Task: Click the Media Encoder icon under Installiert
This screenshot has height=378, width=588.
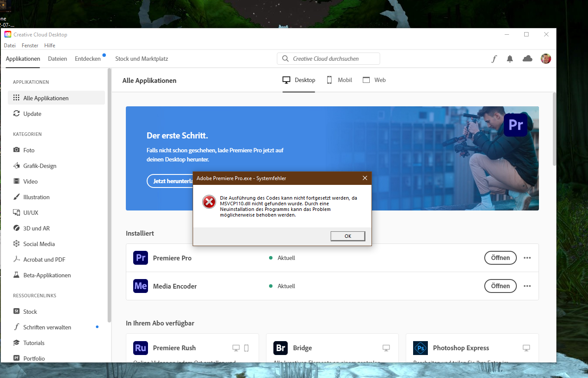Action: click(141, 286)
